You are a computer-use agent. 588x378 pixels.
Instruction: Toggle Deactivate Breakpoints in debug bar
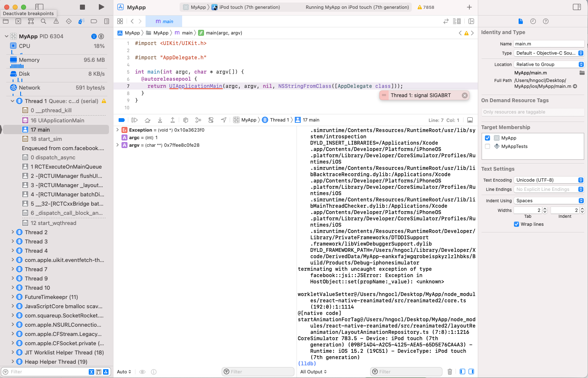click(x=122, y=120)
